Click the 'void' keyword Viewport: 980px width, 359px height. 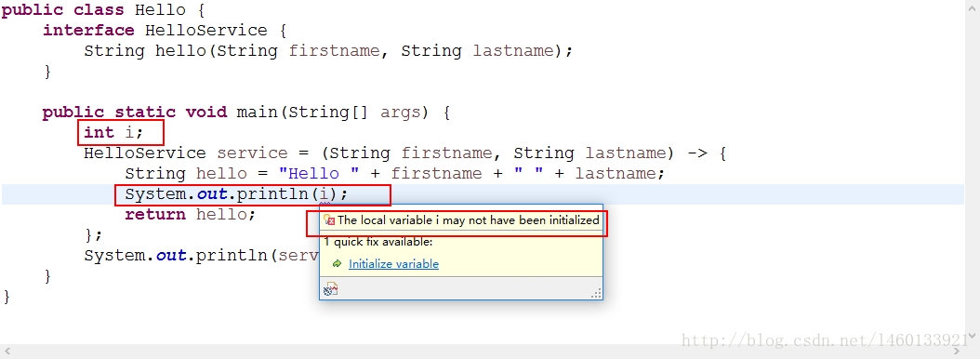point(205,113)
